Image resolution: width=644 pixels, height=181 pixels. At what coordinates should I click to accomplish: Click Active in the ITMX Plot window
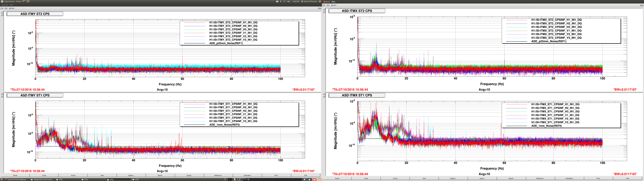point(395,178)
